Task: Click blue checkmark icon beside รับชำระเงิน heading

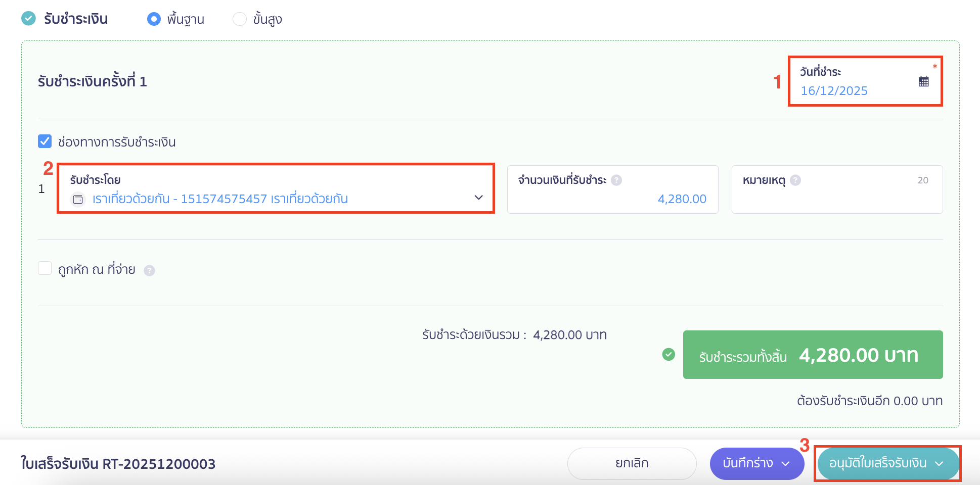Action: coord(28,19)
